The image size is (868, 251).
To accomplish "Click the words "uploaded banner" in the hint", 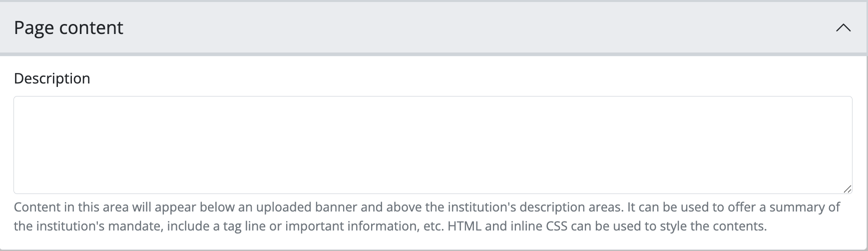I will (313, 207).
